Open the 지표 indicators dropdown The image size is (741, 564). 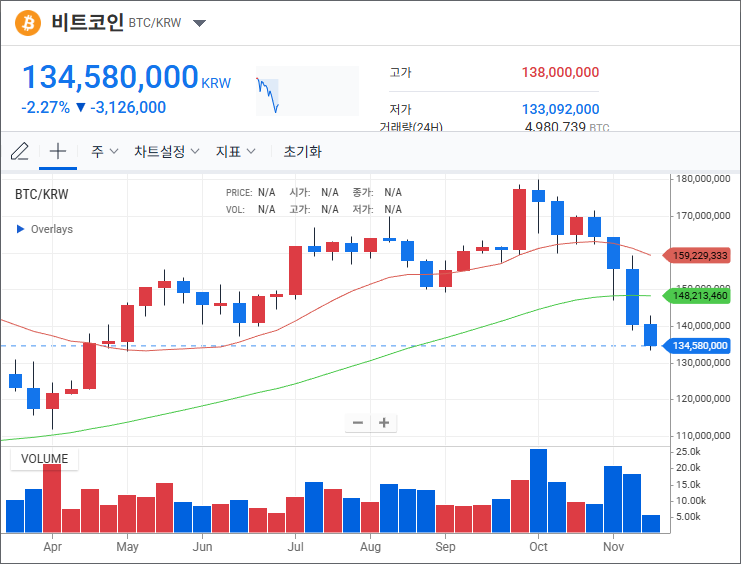tap(235, 151)
